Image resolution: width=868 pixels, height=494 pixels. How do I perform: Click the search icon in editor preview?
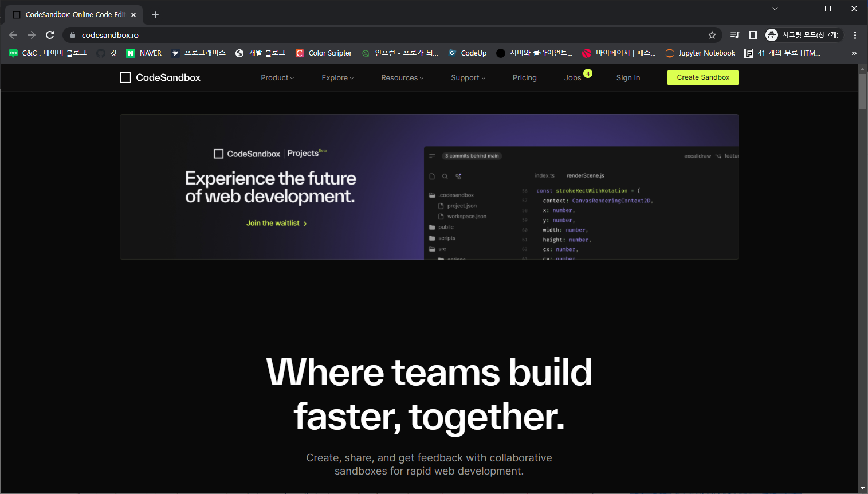pyautogui.click(x=445, y=177)
